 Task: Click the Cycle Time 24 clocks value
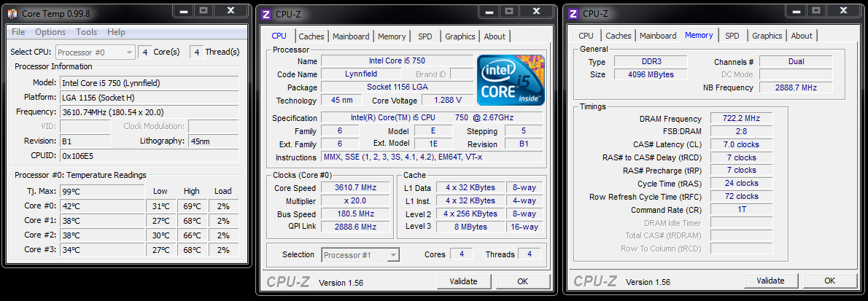click(741, 183)
